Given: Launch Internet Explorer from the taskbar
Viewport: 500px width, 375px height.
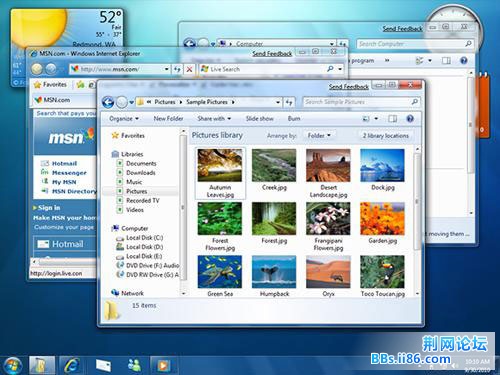Looking at the screenshot, I should tap(71, 365).
